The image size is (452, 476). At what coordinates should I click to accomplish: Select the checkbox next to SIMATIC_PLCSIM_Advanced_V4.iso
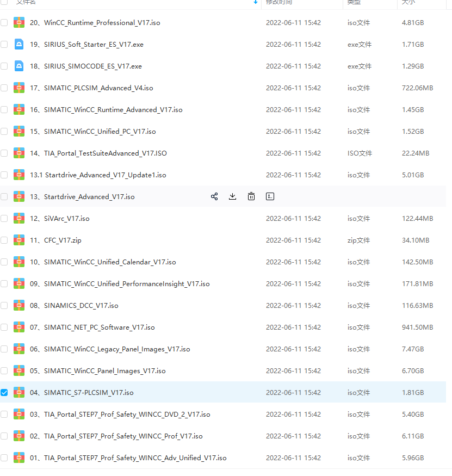tap(4, 88)
